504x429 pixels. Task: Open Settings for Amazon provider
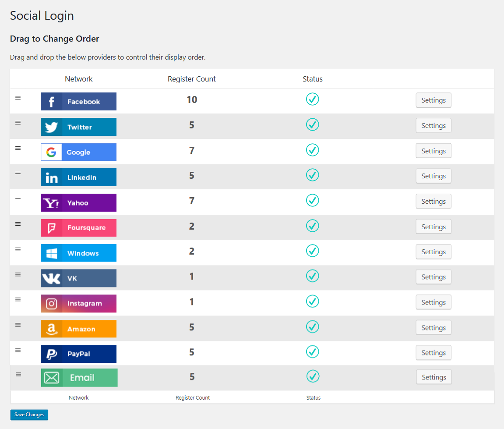[433, 328]
